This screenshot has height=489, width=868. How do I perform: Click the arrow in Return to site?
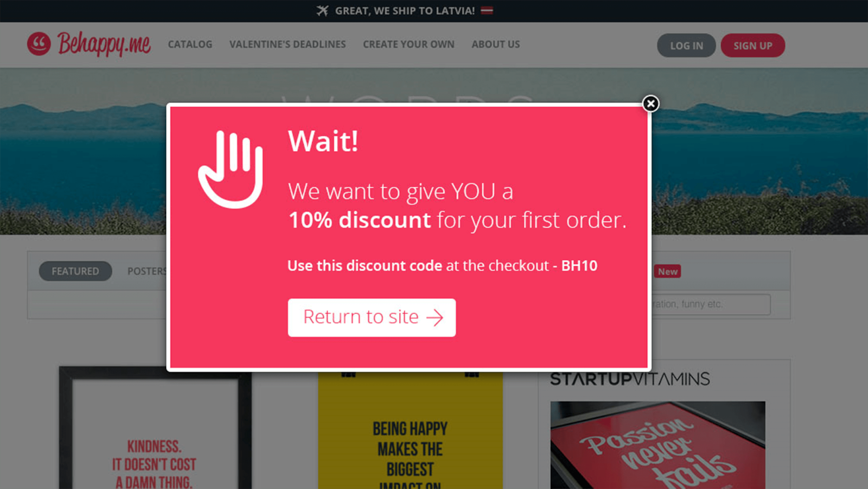(x=435, y=317)
